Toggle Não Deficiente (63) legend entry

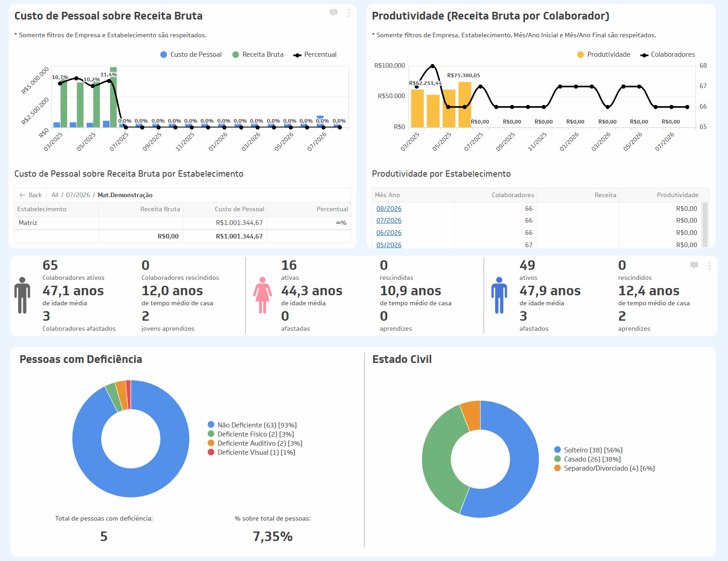tap(252, 425)
